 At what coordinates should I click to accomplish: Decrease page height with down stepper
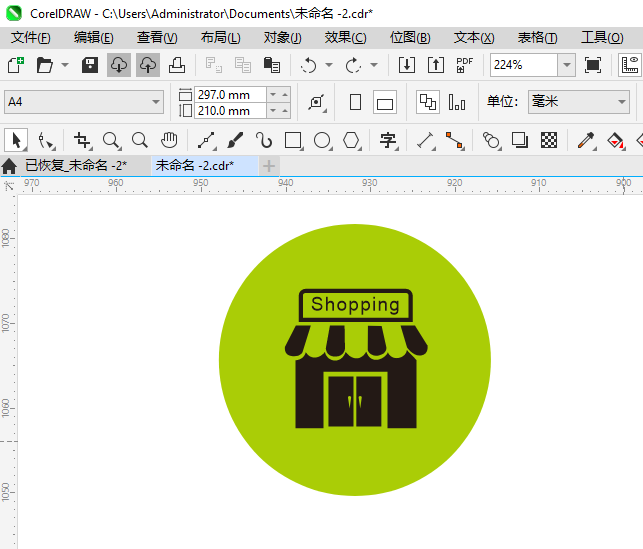click(273, 111)
